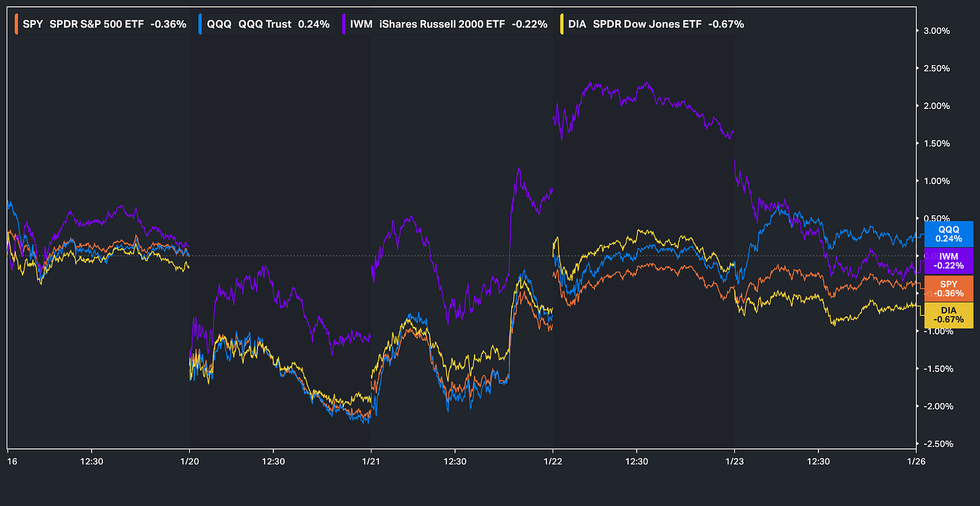Screen dimensions: 980x506
Task: Click the 3.00% y-axis label
Action: [936, 31]
